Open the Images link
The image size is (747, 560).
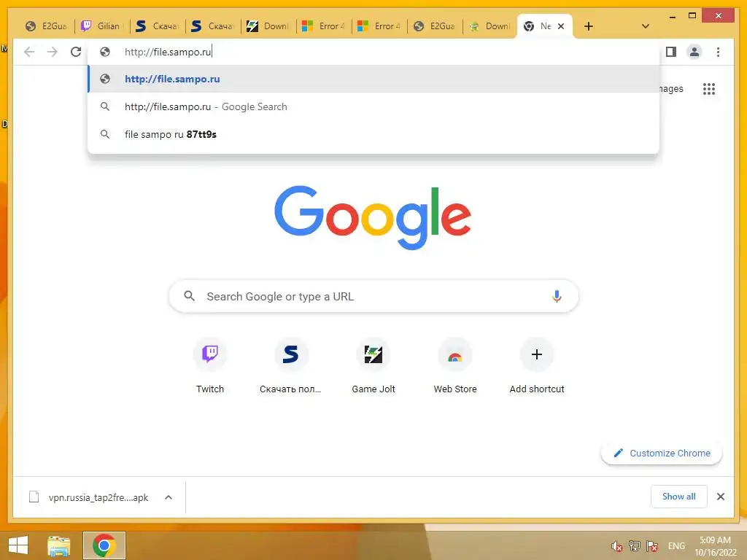671,88
